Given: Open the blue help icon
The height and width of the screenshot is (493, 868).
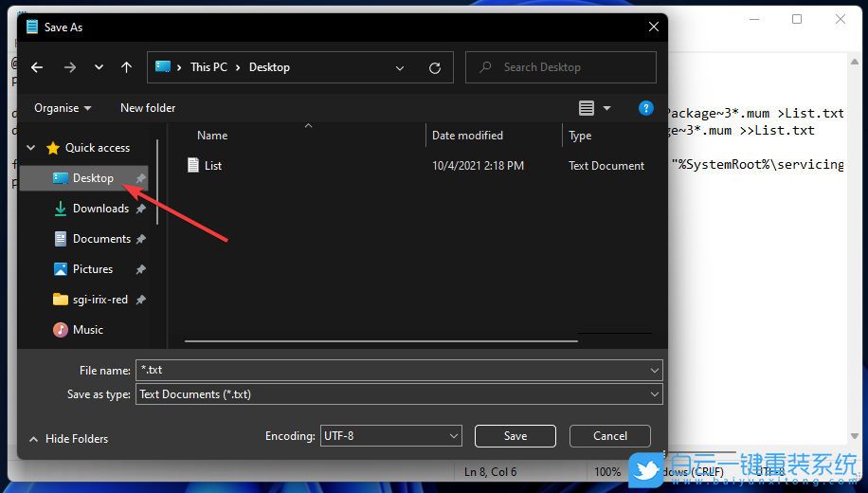Looking at the screenshot, I should (645, 108).
